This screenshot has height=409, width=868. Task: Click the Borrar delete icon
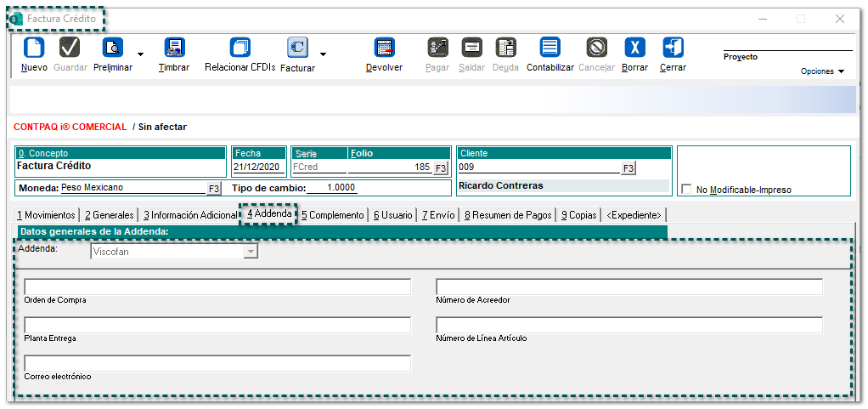(x=634, y=48)
